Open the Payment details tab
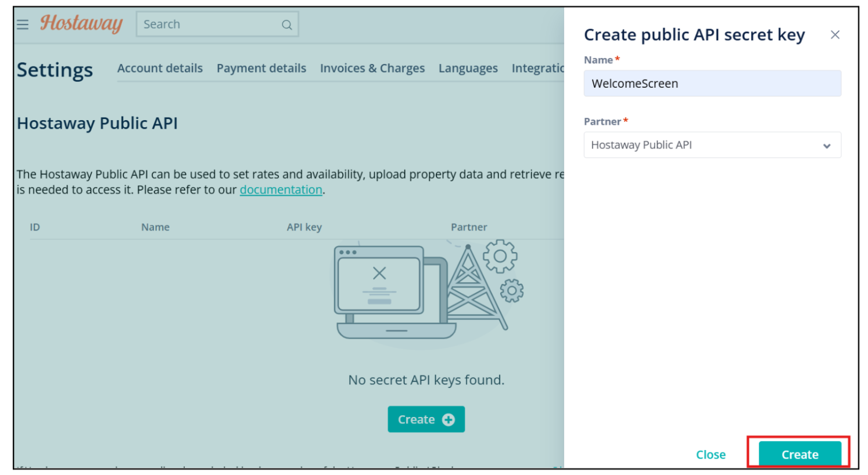The height and width of the screenshot is (475, 868). pyautogui.click(x=261, y=69)
